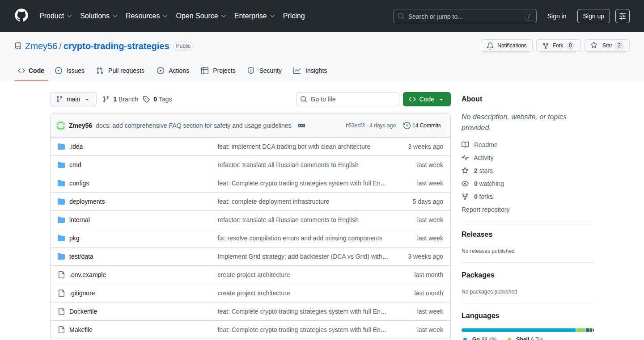Open the Packages heading link
The width and height of the screenshot is (644, 340).
click(478, 275)
